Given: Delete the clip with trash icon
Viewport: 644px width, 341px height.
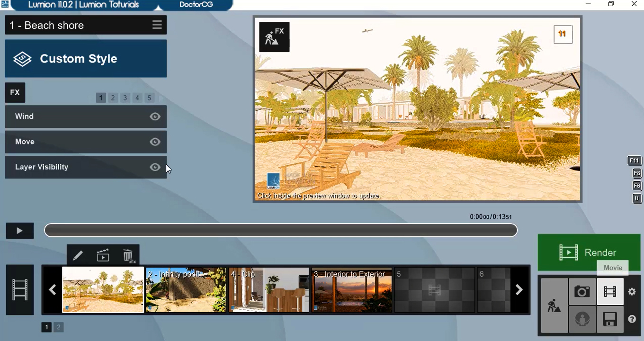Looking at the screenshot, I should (128, 256).
